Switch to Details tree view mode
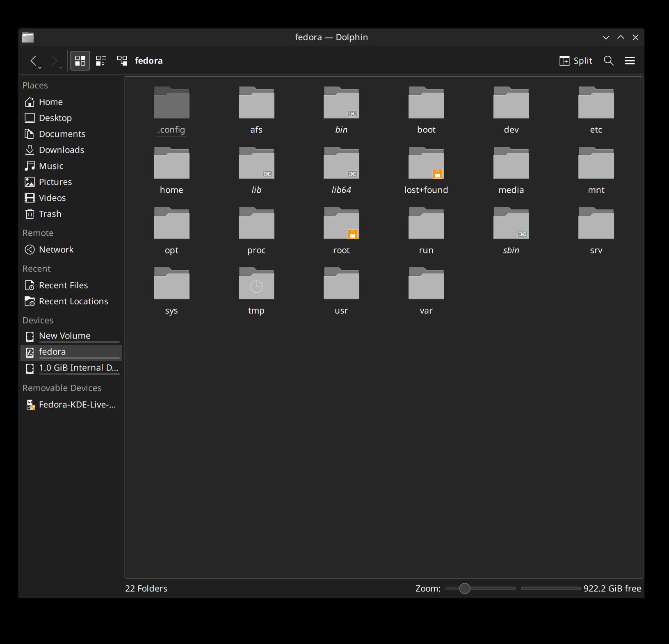Screen dimensions: 669x644 [122, 61]
